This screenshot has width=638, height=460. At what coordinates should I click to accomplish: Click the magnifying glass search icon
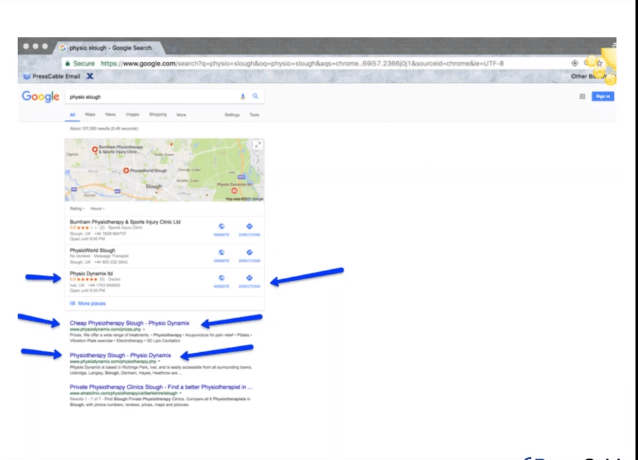coord(256,97)
